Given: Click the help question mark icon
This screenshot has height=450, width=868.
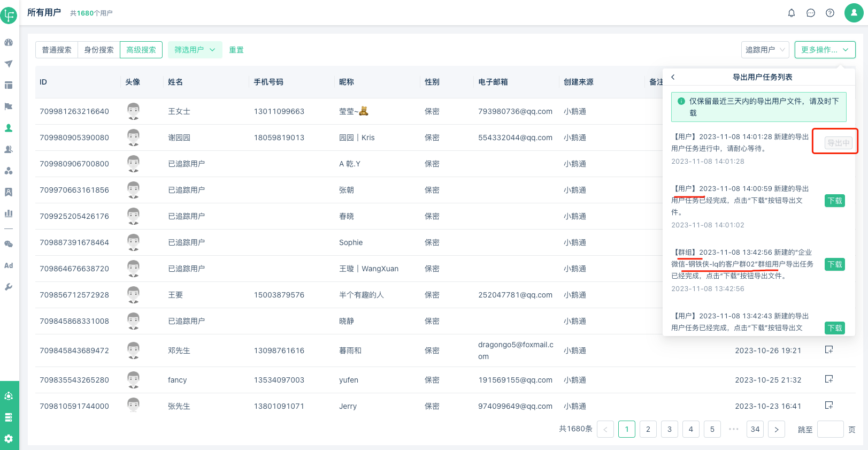Looking at the screenshot, I should [830, 13].
